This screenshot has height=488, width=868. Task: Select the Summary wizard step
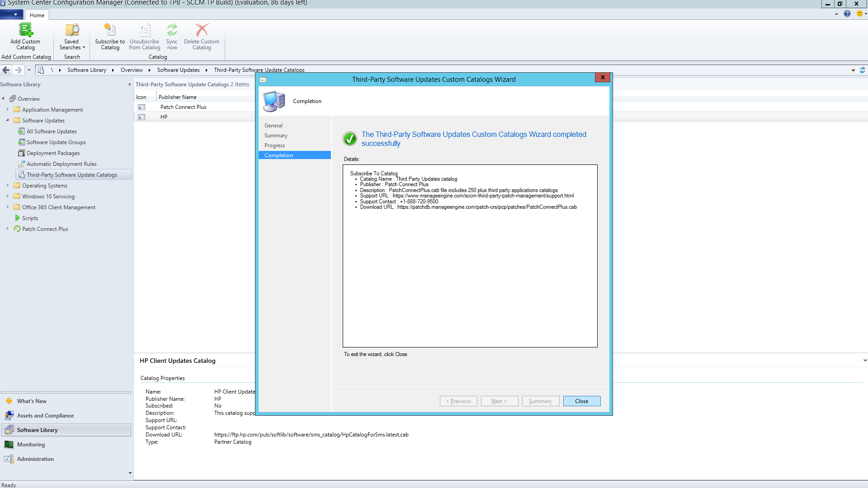coord(276,136)
